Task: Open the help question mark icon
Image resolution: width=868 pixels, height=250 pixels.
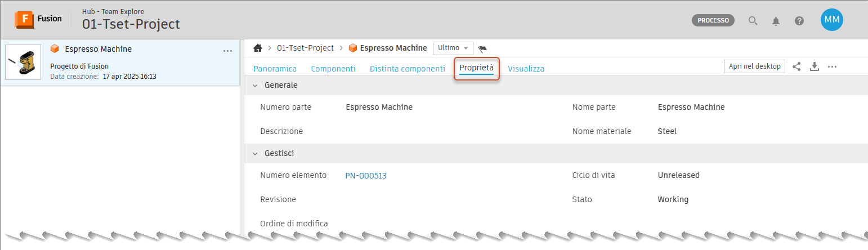Action: tap(799, 21)
